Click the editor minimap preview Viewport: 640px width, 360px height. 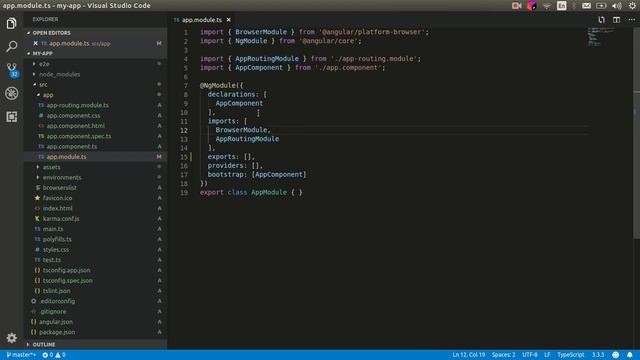[601, 37]
